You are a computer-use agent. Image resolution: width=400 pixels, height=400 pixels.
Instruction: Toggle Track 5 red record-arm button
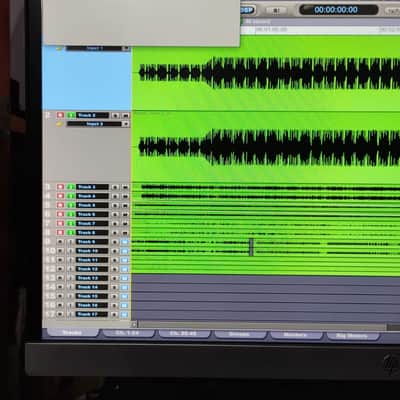pos(60,205)
